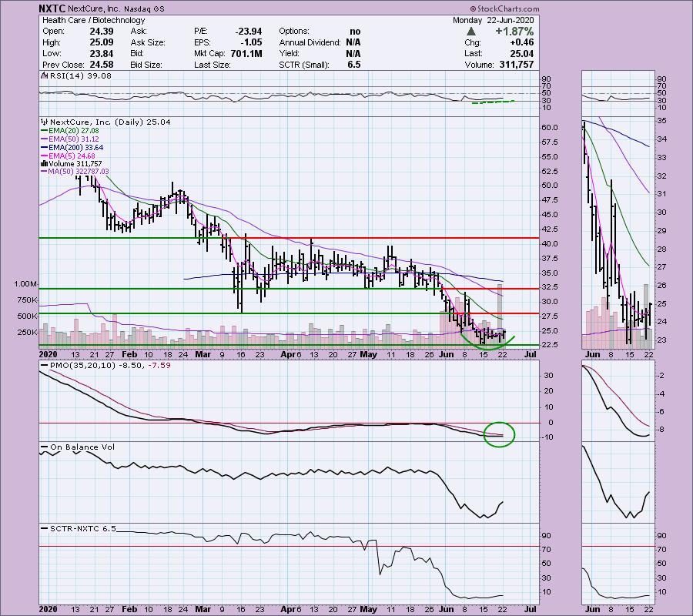Click the Monday 22-Jun-2020 date
Image resolution: width=693 pixels, height=616 pixels.
pyautogui.click(x=494, y=20)
